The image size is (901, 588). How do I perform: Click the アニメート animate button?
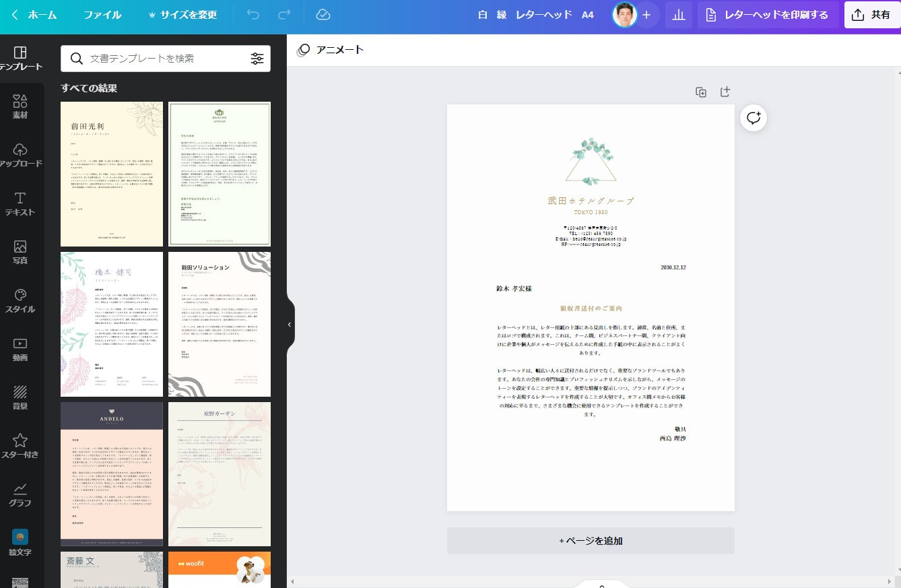tap(331, 49)
